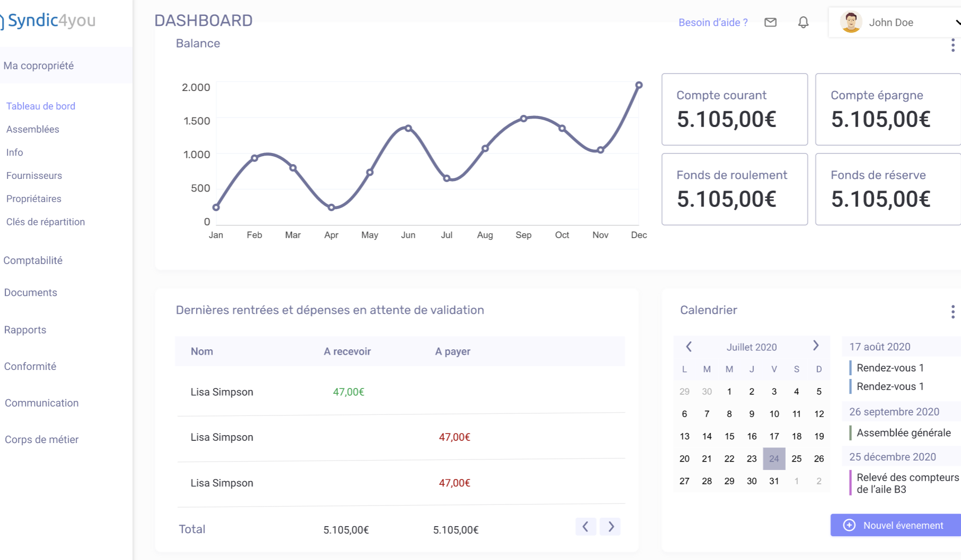Open the mail envelope icon
The width and height of the screenshot is (961, 560).
pyautogui.click(x=770, y=22)
